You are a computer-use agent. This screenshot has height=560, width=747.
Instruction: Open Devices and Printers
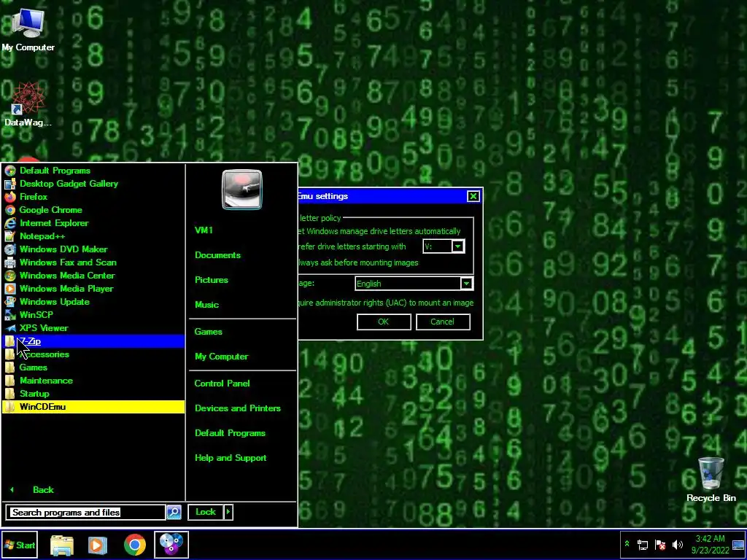(238, 408)
